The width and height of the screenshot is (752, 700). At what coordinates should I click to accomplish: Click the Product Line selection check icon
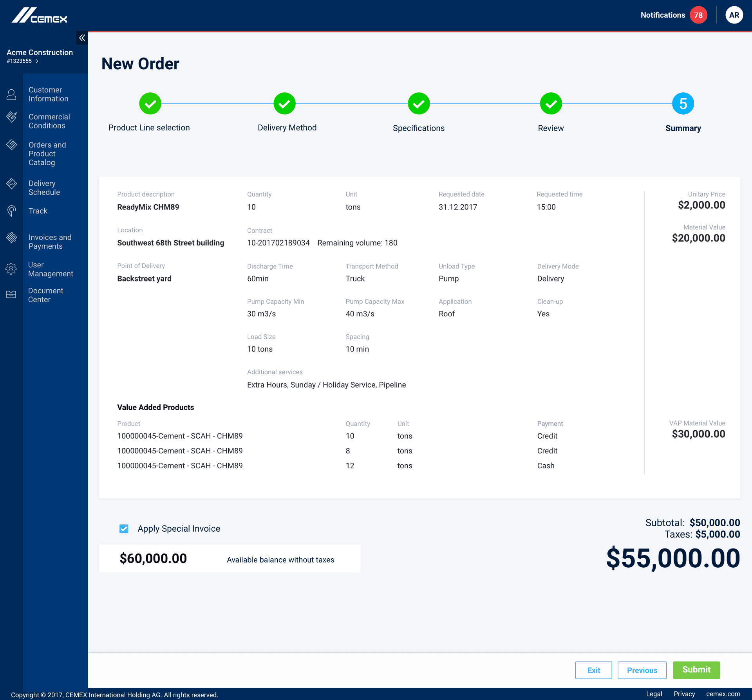coord(150,103)
